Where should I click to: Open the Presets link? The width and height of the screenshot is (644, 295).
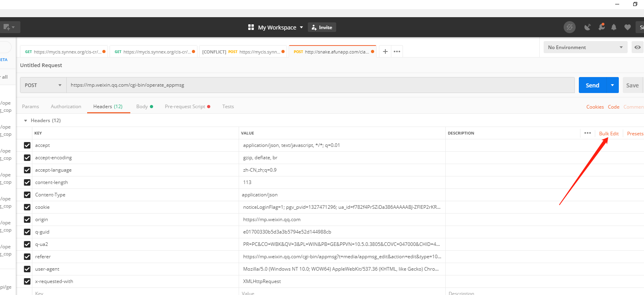pos(635,134)
